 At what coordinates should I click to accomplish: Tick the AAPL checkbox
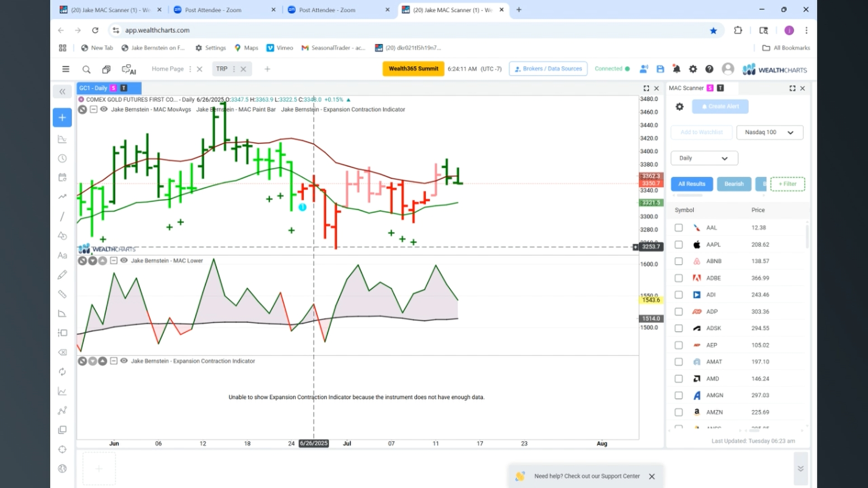coord(679,244)
